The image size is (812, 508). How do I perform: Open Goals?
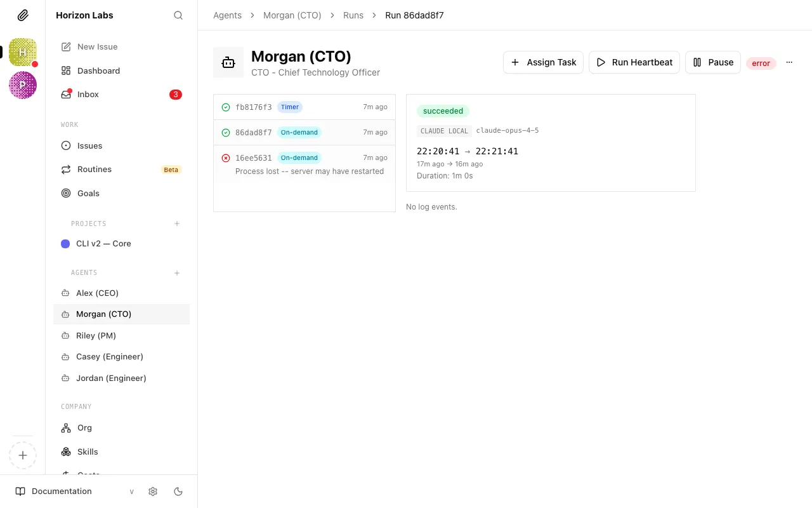[x=121, y=193]
